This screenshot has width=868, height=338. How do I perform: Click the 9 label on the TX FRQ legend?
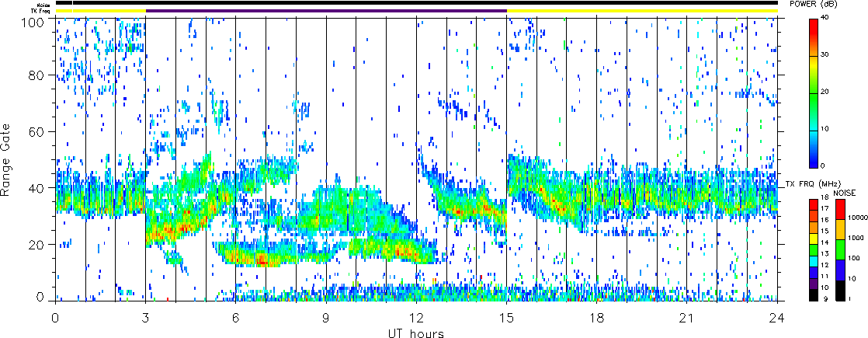point(827,298)
